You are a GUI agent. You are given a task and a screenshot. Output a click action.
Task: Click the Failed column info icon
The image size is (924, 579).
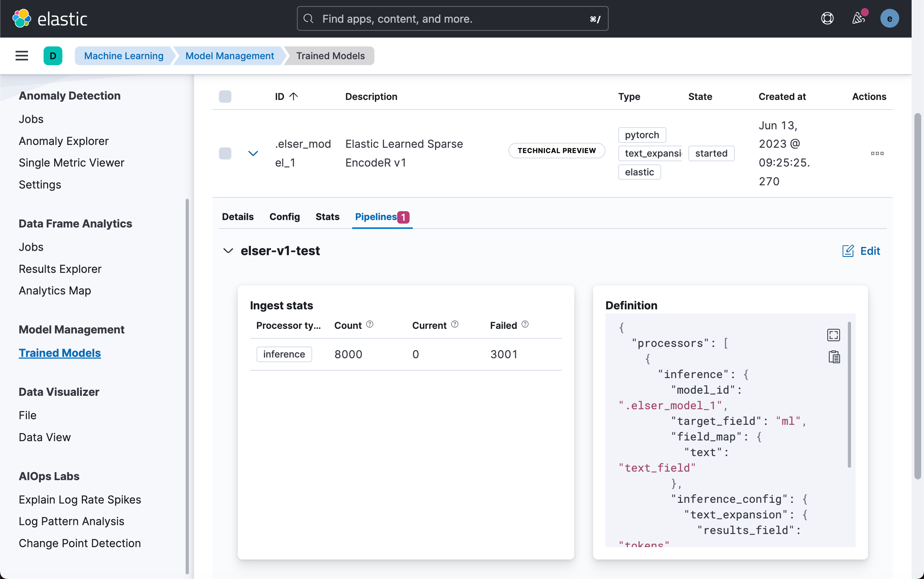pyautogui.click(x=525, y=325)
